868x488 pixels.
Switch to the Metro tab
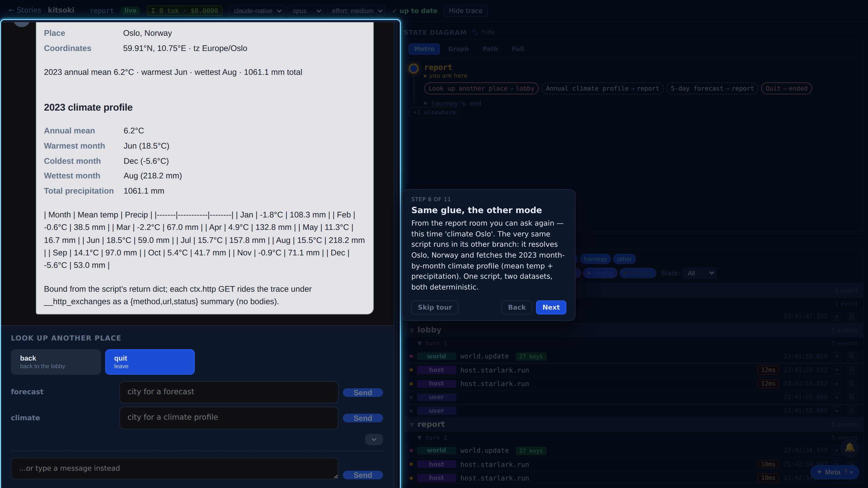[424, 49]
